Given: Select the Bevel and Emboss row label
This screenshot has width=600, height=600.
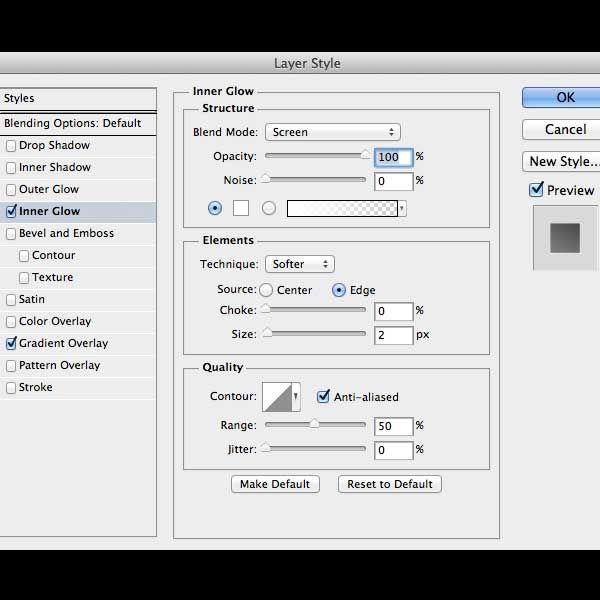Looking at the screenshot, I should point(67,233).
